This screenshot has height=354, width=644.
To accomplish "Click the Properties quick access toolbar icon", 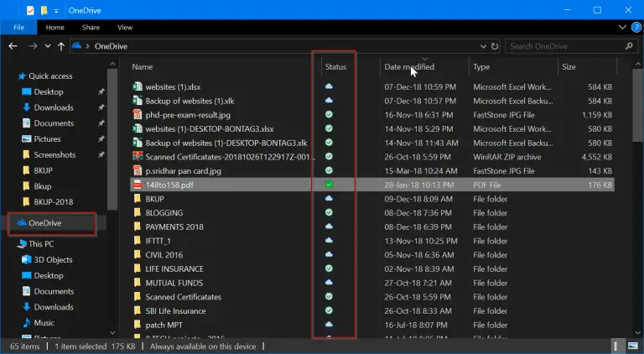I will [x=30, y=10].
